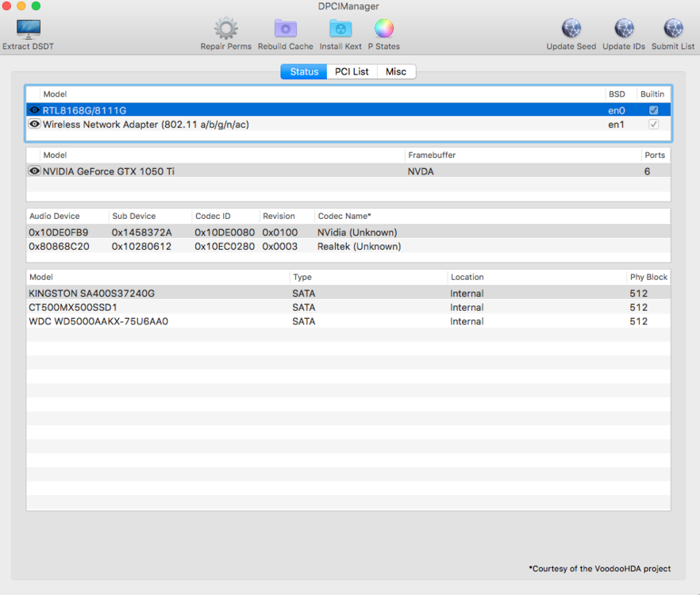Click the ports value 6
This screenshot has width=700, height=595.
647,171
